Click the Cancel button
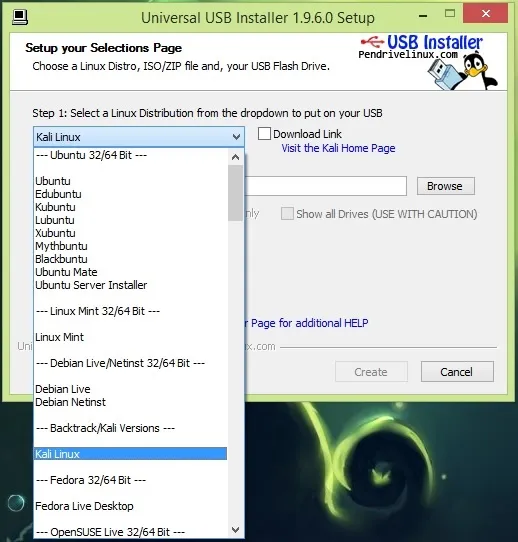The height and width of the screenshot is (542, 518). [457, 372]
